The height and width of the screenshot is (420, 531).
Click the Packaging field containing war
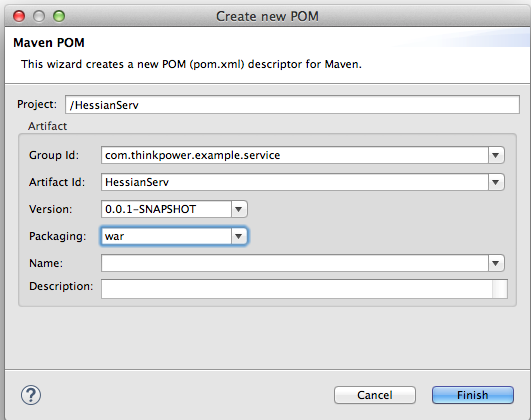click(166, 236)
